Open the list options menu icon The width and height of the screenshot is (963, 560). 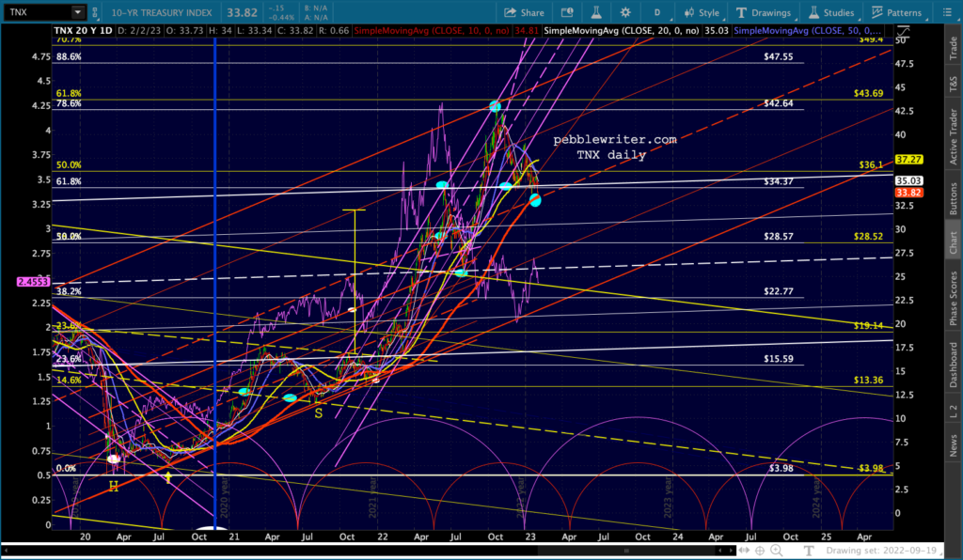(946, 12)
